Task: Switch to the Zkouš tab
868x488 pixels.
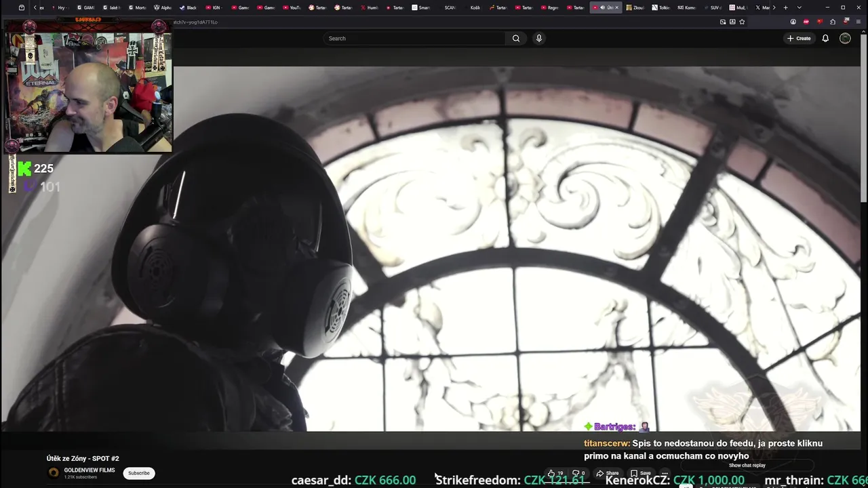Action: 635,7
